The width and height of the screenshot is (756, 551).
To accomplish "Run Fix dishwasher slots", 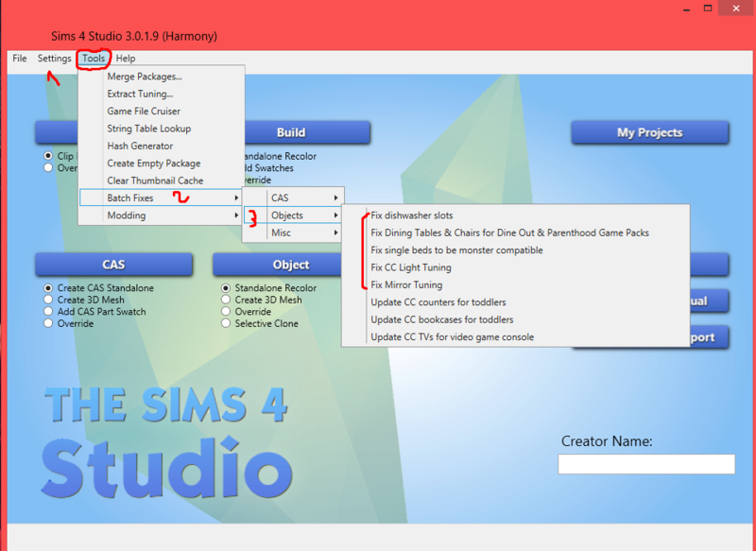I will point(516,215).
